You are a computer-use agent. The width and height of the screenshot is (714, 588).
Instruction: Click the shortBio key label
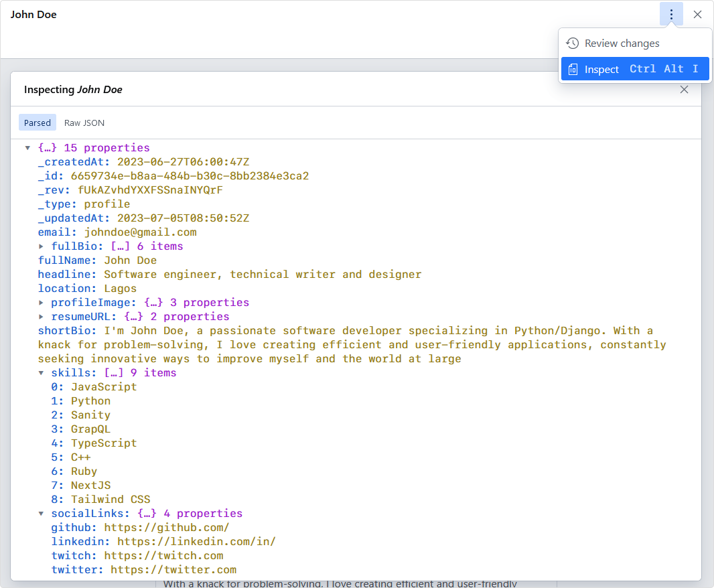point(68,331)
